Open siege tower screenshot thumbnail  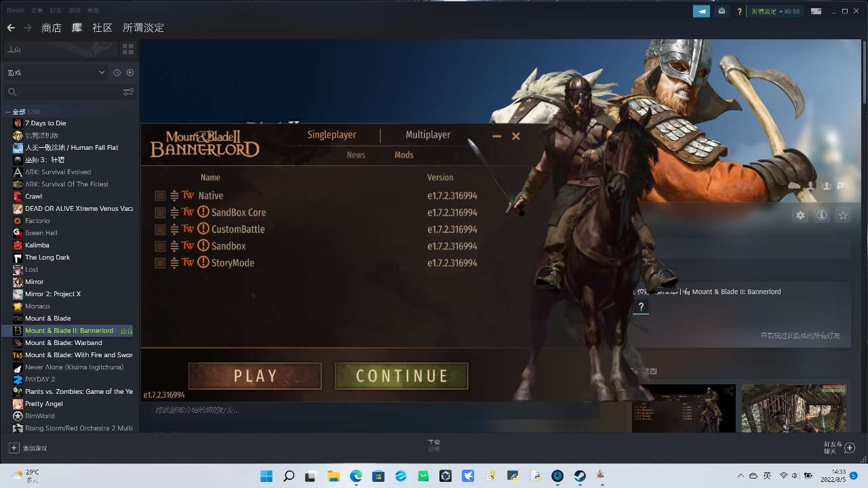click(x=794, y=408)
